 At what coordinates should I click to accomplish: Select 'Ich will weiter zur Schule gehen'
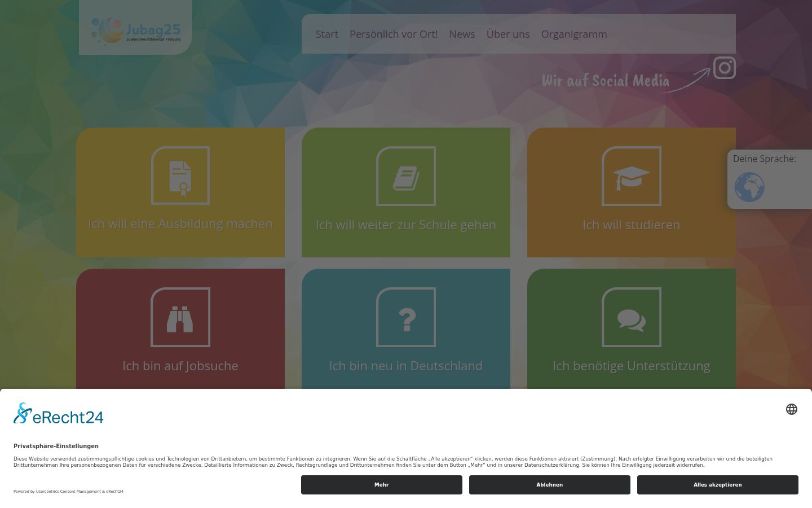click(x=406, y=225)
